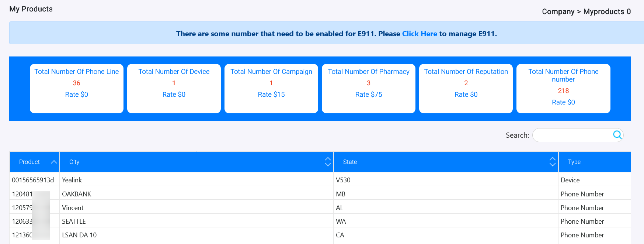Select Total Number Of Campaign card
The width and height of the screenshot is (644, 244).
point(271,89)
